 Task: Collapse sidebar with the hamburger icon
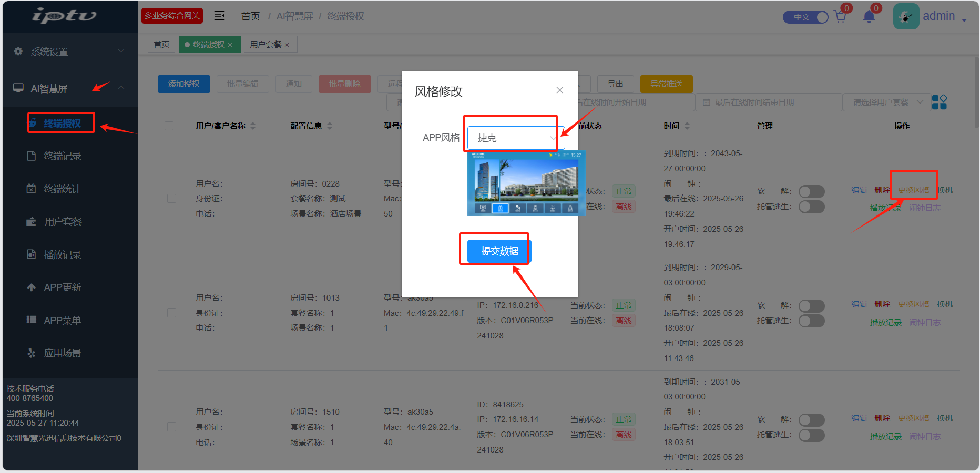[x=220, y=16]
